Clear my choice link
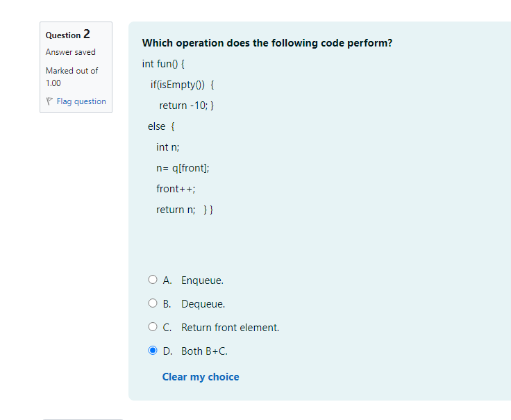This screenshot has height=420, width=511. (201, 377)
